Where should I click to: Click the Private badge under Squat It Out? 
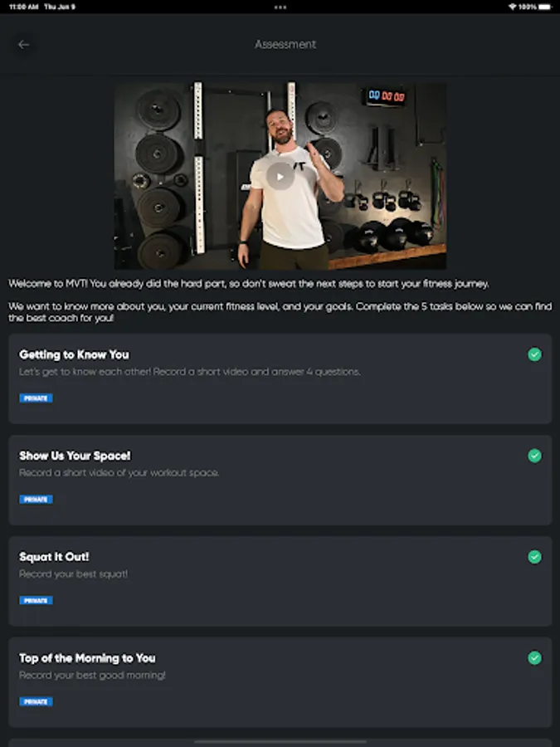36,600
